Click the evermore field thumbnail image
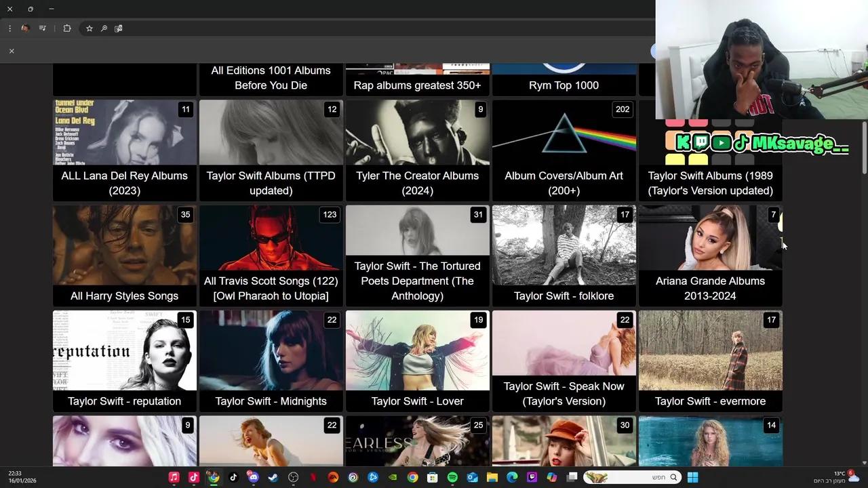The image size is (868, 488). click(710, 350)
